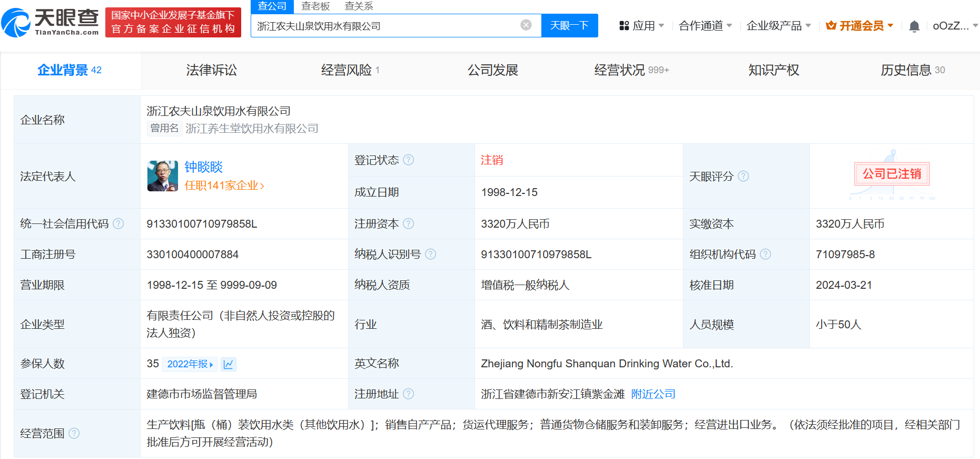Select the 纳税人资质 value 增值税一般纳税人
980x459 pixels.
(x=525, y=285)
